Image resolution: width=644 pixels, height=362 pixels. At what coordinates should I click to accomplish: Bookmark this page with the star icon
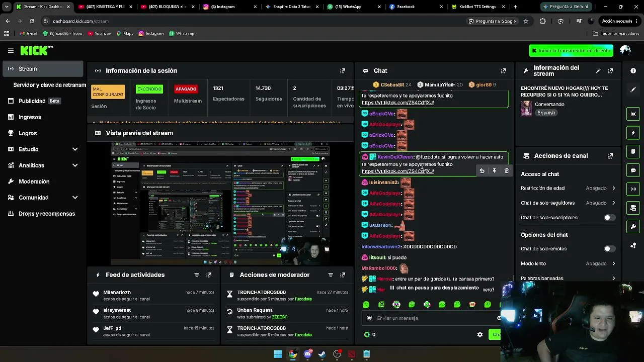[x=526, y=21]
